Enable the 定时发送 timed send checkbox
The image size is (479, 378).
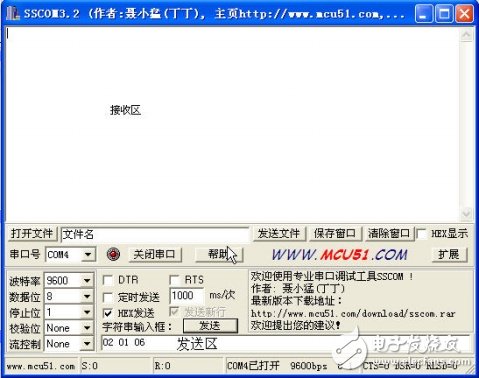point(108,296)
